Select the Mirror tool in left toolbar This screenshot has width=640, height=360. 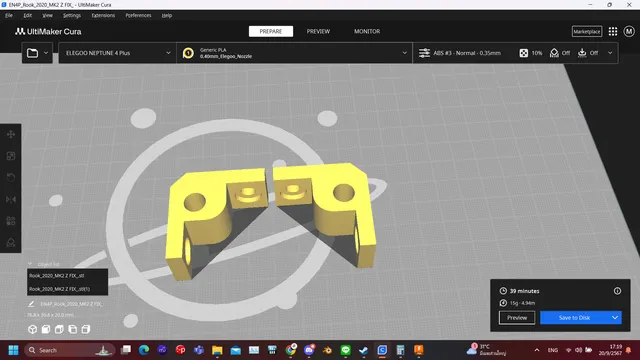coord(11,199)
